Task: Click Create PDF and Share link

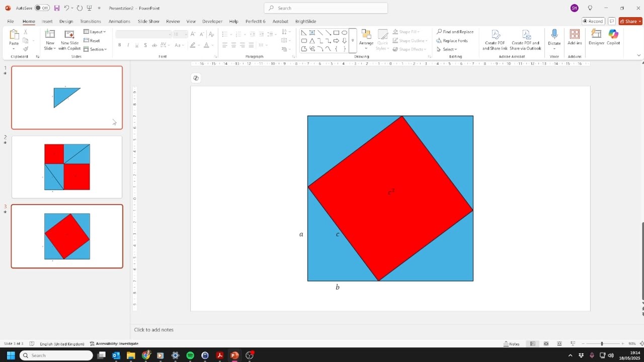Action: click(495, 40)
